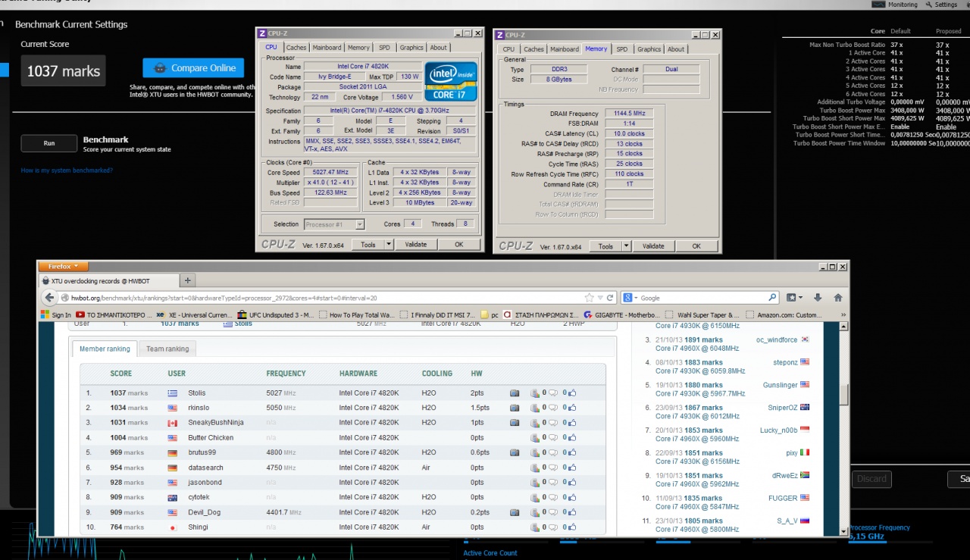Screen dimensions: 970x560
Task: Open XTU Settings gear
Action: point(930,5)
